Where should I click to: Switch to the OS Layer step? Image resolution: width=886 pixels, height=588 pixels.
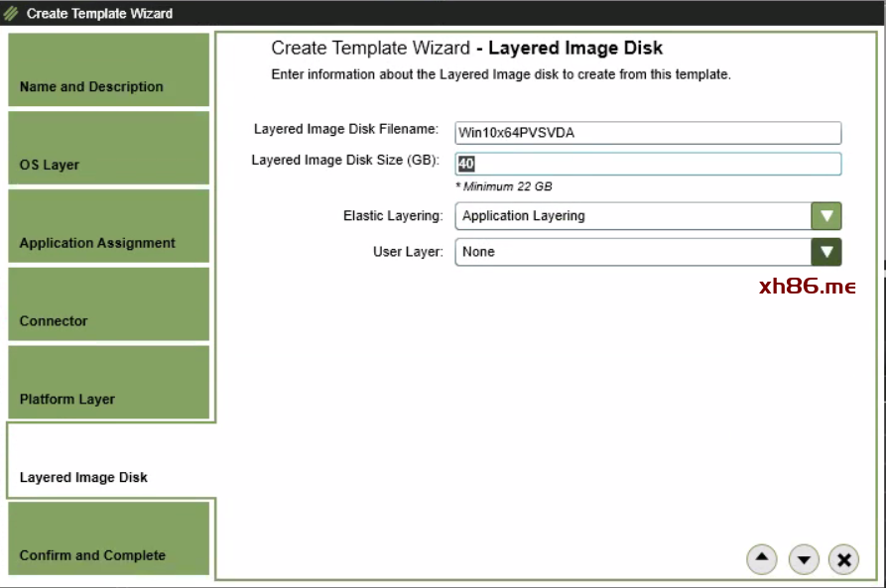[x=108, y=149]
